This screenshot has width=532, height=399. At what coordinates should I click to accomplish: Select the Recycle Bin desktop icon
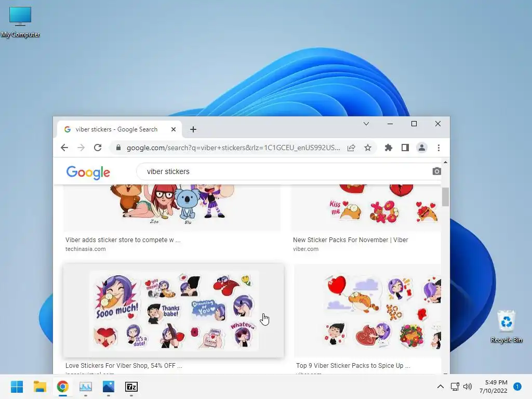507,326
